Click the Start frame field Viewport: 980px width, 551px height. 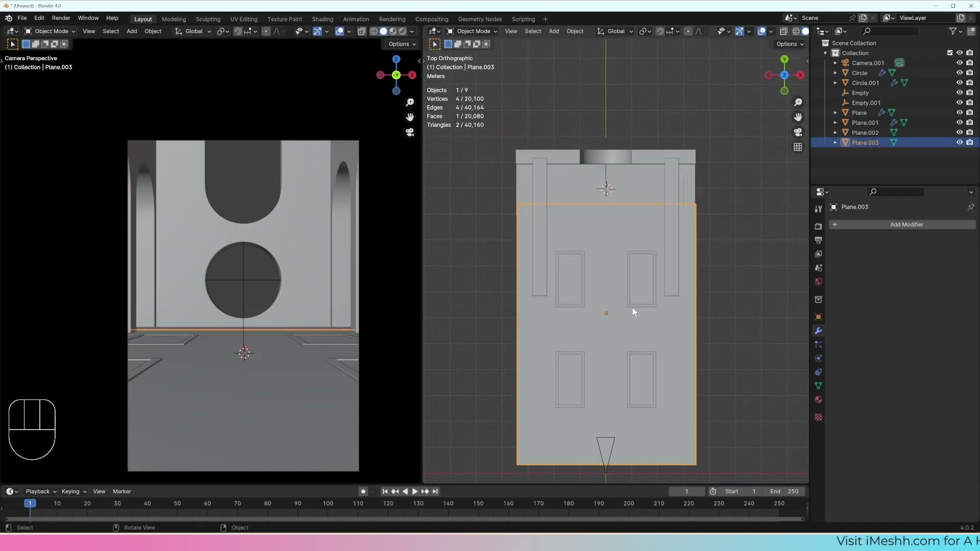coord(741,491)
